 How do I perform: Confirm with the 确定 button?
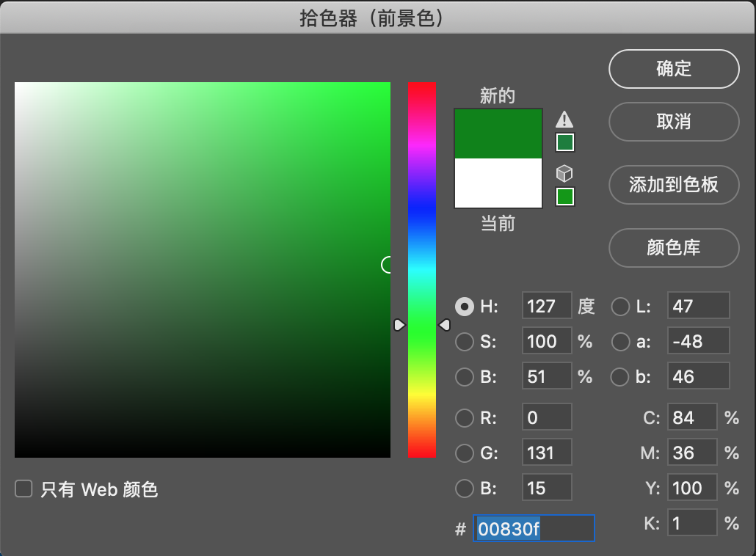(674, 69)
